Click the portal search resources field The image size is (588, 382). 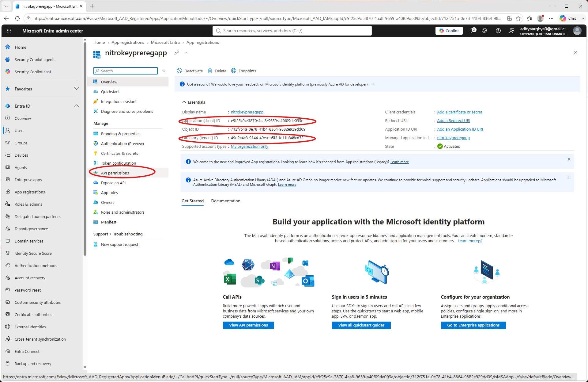coord(292,31)
